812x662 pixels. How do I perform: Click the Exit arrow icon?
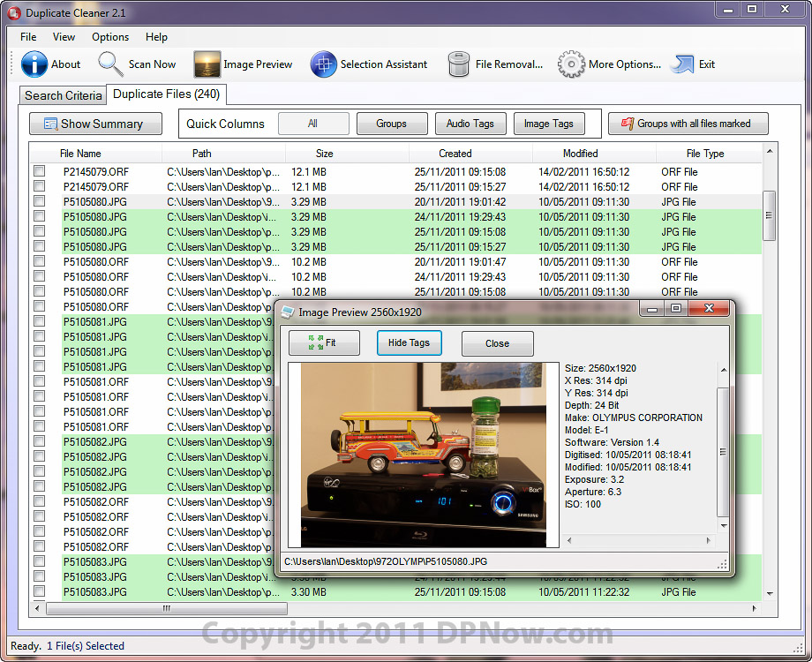[x=682, y=64]
